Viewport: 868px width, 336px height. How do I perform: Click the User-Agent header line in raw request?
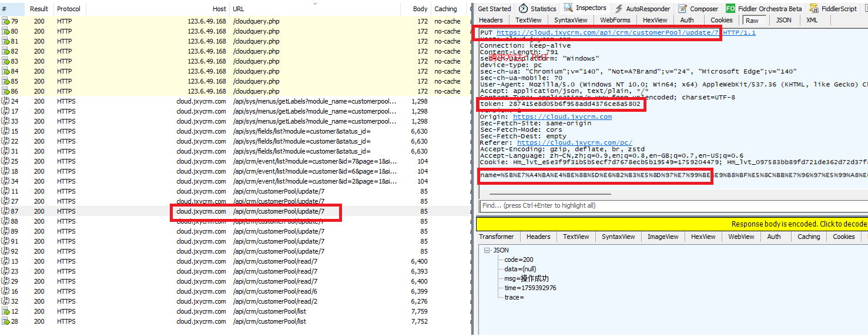[x=673, y=84]
